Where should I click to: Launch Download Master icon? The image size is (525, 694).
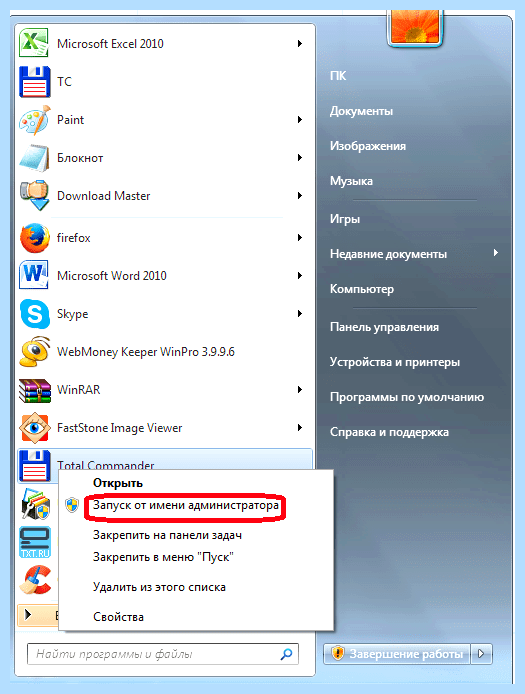35,195
